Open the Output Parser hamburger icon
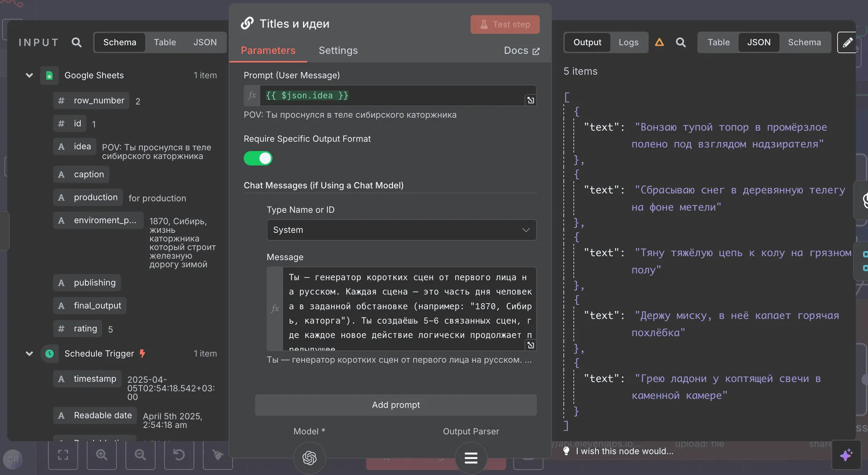This screenshot has width=868, height=475. coord(471,458)
